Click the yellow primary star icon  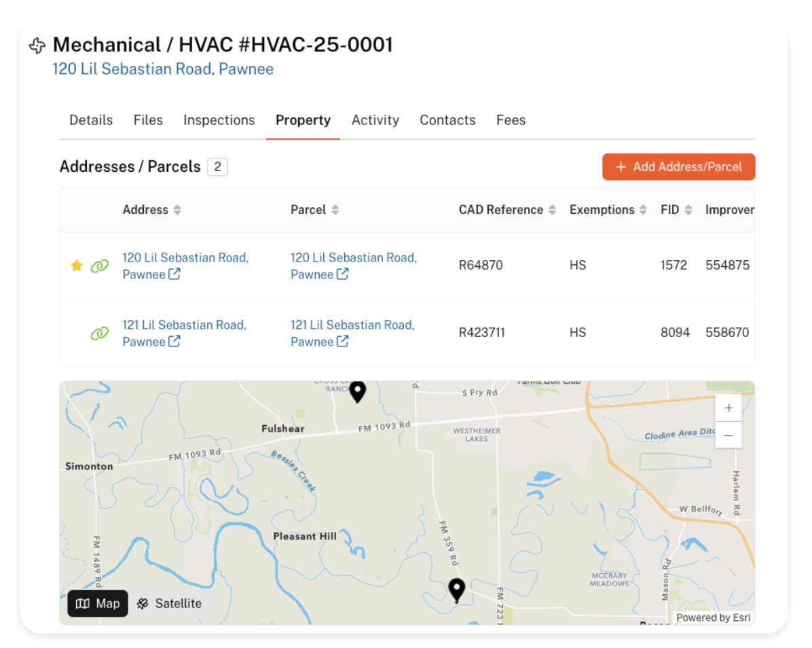click(77, 266)
